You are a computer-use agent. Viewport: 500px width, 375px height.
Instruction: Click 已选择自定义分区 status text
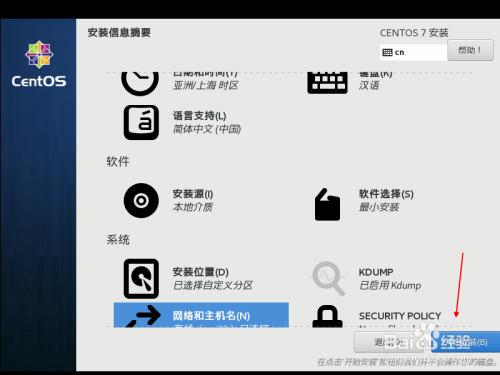(x=213, y=285)
